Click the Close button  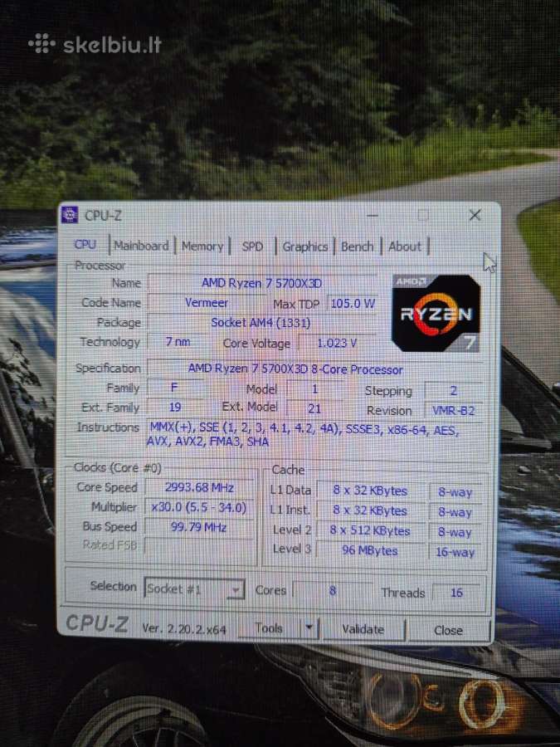click(x=449, y=630)
